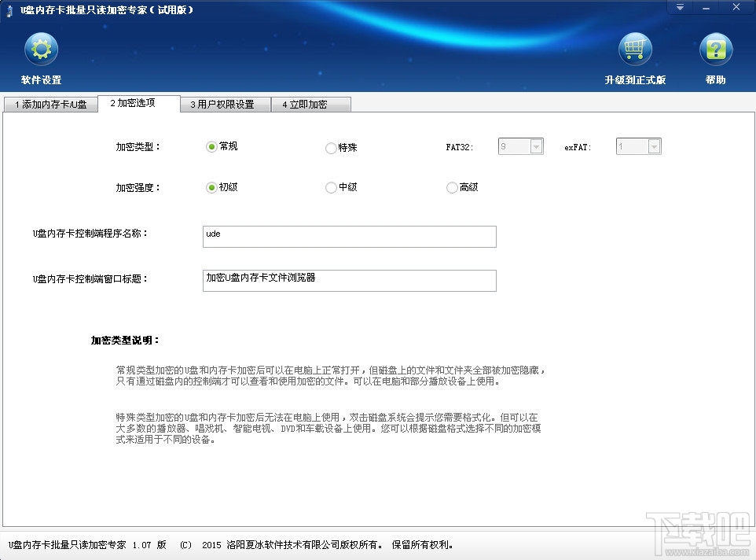756x560 pixels.
Task: Click the application icon in the title bar
Action: coord(8,10)
